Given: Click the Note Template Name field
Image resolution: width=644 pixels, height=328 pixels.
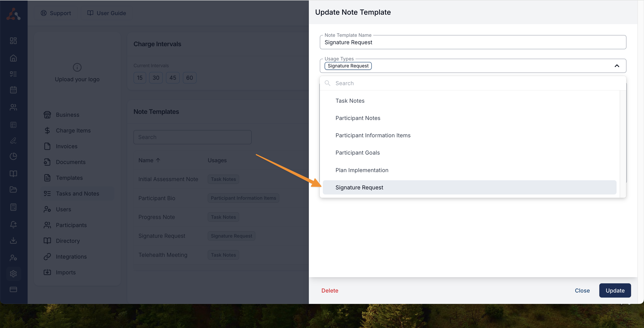Looking at the screenshot, I should tap(472, 42).
